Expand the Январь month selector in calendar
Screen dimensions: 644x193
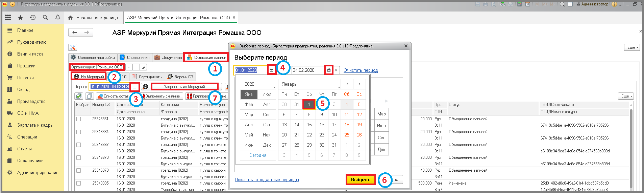pos(309,84)
